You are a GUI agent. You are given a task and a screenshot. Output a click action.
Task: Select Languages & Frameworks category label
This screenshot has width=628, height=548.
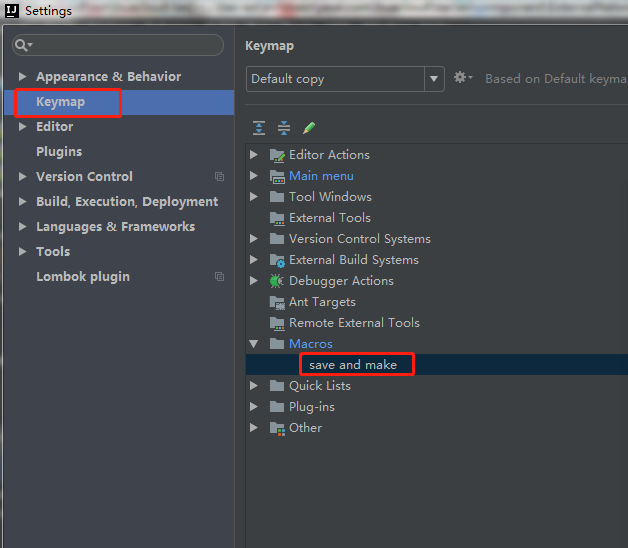click(116, 227)
